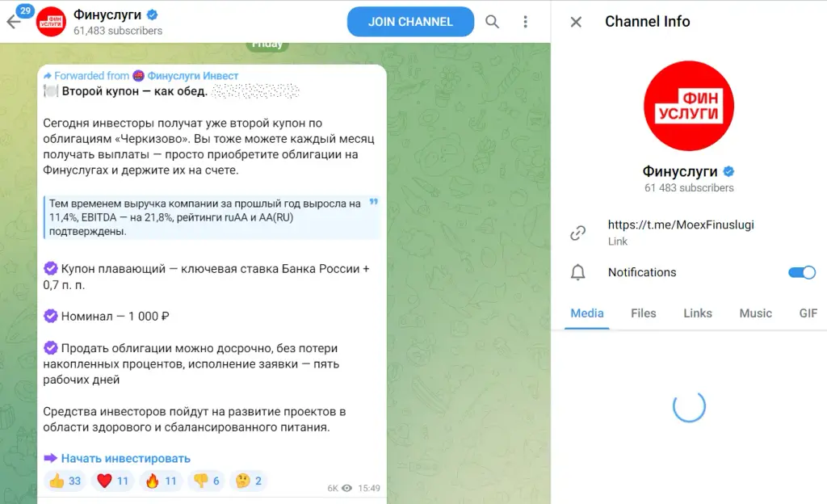Open the Финуслуги avatar in the chat header

51,22
